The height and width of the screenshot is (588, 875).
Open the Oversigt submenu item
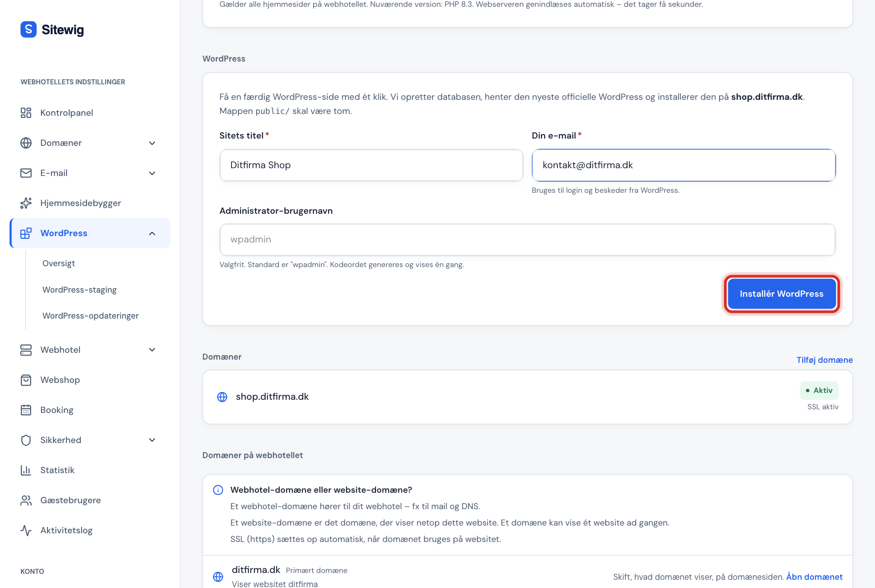pyautogui.click(x=58, y=263)
